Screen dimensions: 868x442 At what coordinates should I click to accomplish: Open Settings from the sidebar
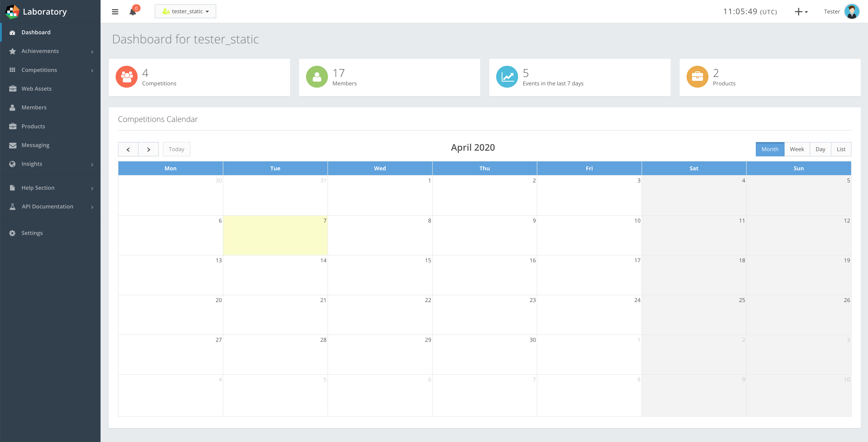pos(32,233)
